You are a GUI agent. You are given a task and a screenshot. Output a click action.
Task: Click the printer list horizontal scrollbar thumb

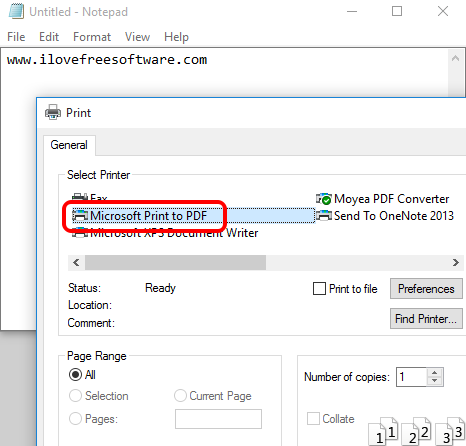pyautogui.click(x=175, y=263)
